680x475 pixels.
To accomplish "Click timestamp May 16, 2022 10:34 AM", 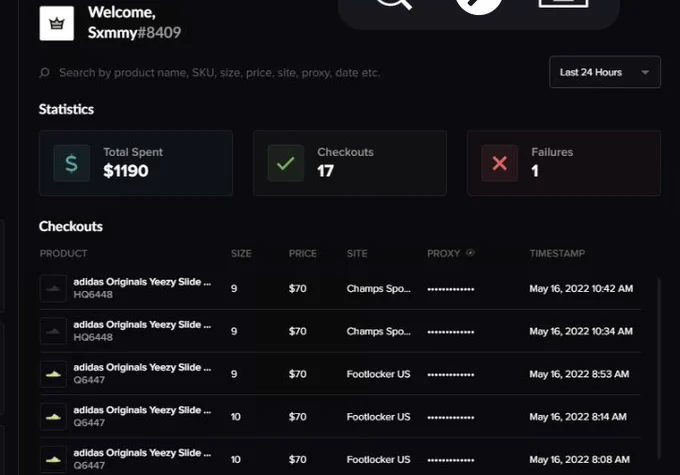I will (581, 331).
